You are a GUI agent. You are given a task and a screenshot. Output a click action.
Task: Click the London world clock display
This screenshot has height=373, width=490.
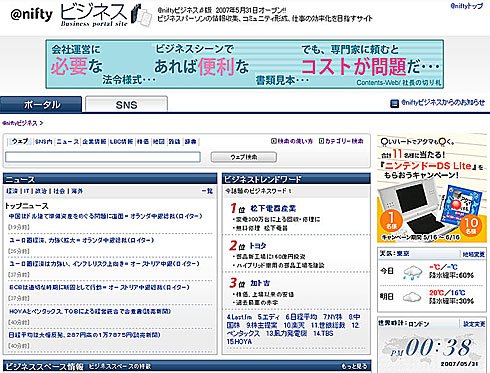pos(432,349)
